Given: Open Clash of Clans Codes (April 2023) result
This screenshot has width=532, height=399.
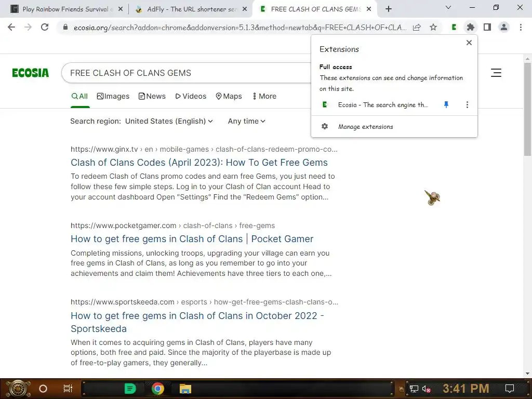Looking at the screenshot, I should coord(199,163).
